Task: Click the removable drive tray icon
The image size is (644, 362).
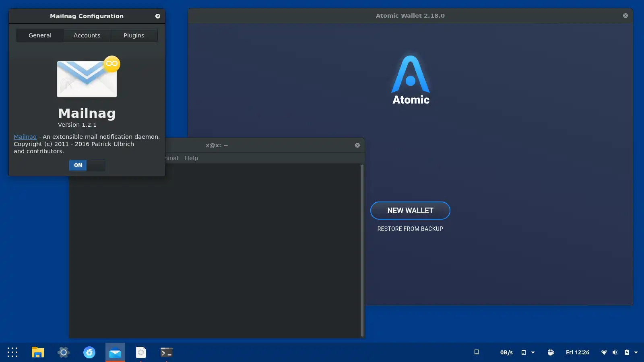Action: [x=477, y=352]
